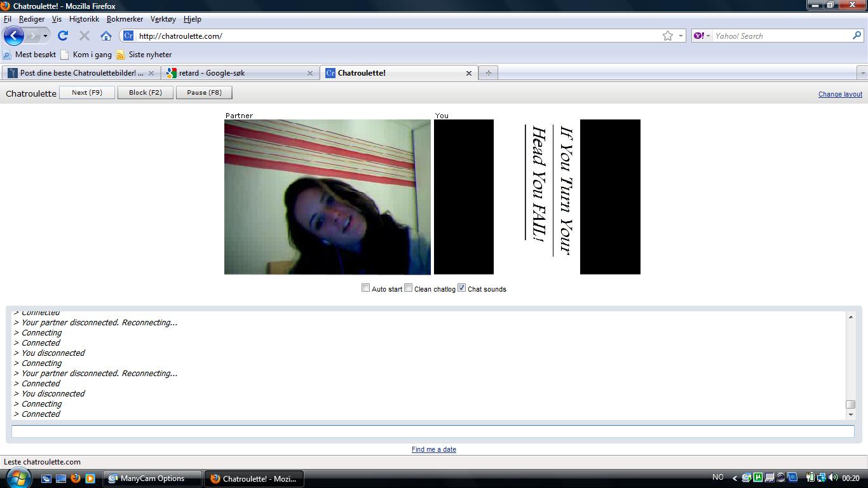Click the round webcam tray icon
The height and width of the screenshot is (488, 868).
[781, 478]
